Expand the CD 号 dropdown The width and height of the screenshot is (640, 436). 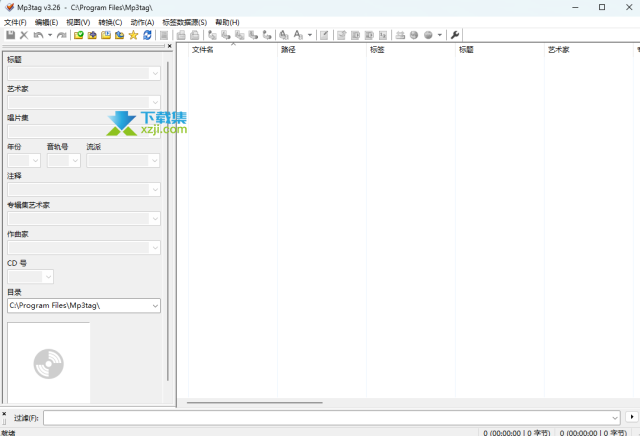(48, 277)
